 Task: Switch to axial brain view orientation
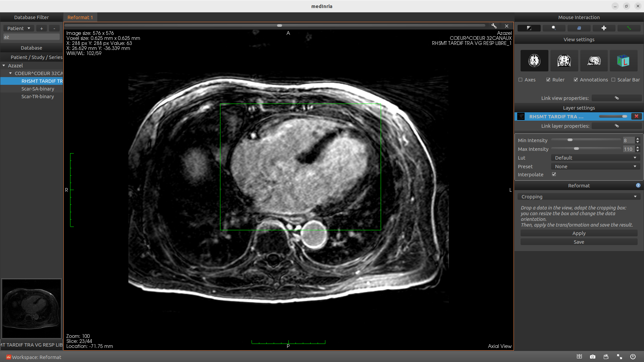pos(534,61)
